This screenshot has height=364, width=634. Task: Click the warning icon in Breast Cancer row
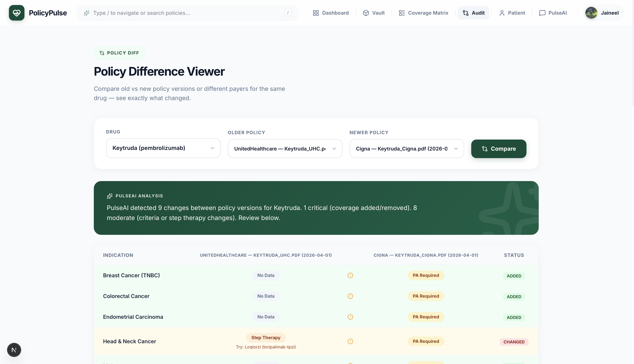click(x=350, y=275)
